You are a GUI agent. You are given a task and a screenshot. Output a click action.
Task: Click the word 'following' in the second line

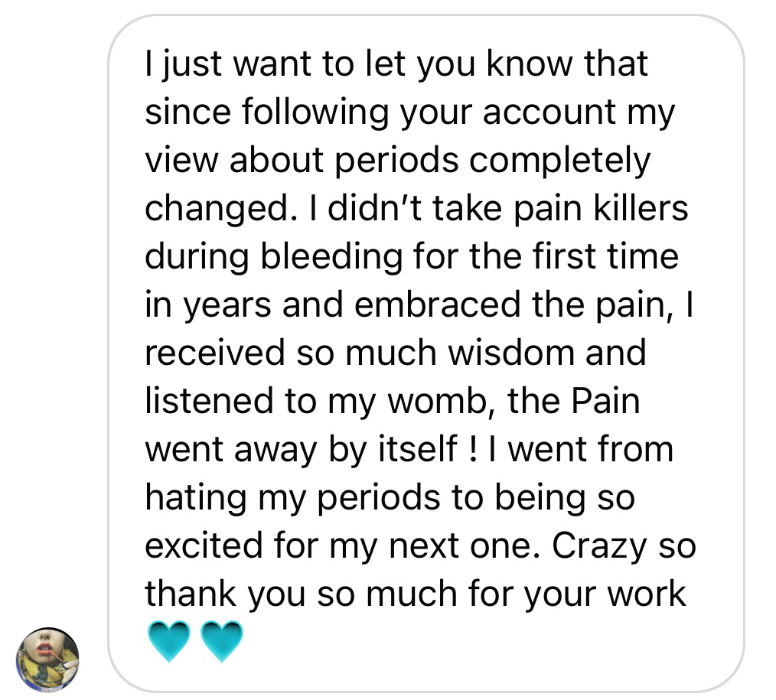click(315, 112)
